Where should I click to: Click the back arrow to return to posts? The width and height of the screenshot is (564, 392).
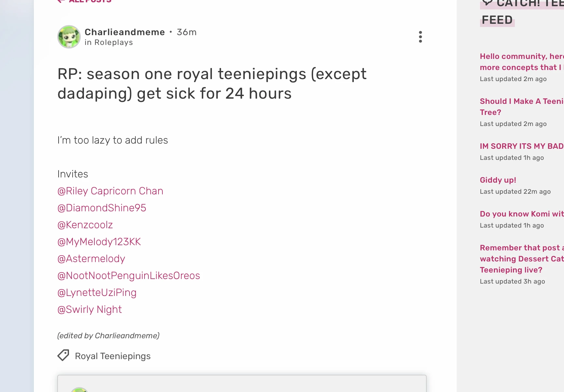(x=61, y=1)
